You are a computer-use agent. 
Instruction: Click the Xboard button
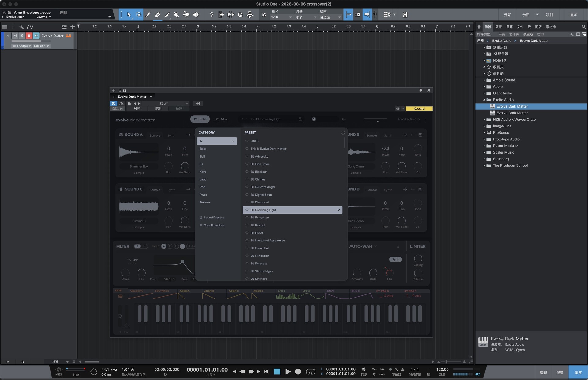419,108
